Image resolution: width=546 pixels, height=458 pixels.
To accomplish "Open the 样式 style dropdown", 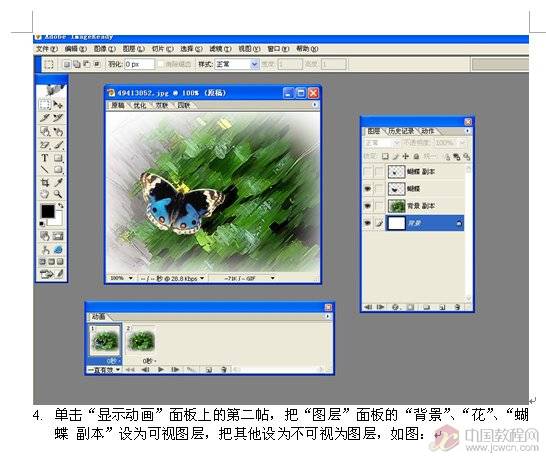I will point(255,64).
